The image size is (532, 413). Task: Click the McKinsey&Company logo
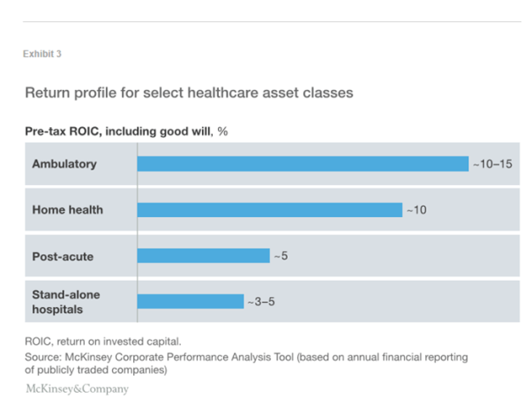coord(76,389)
